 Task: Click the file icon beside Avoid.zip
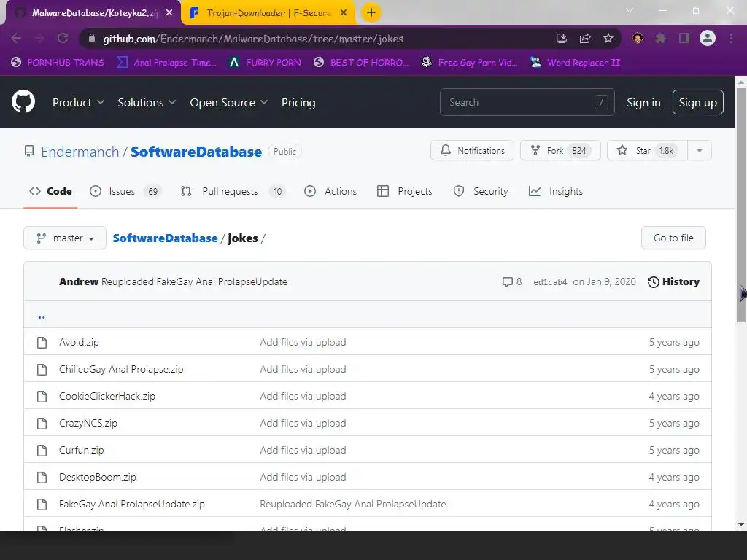click(x=42, y=343)
